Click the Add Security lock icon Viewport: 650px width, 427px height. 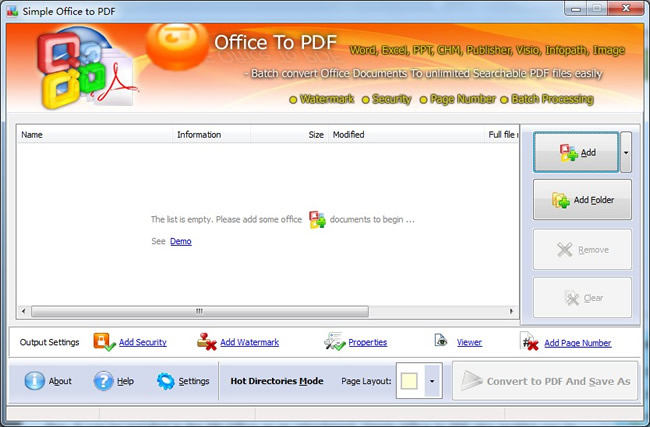pos(104,342)
